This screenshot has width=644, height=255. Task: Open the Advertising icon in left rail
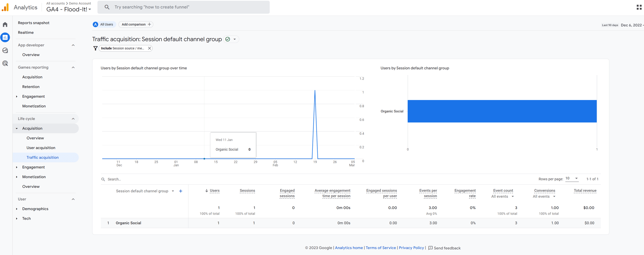[x=5, y=63]
